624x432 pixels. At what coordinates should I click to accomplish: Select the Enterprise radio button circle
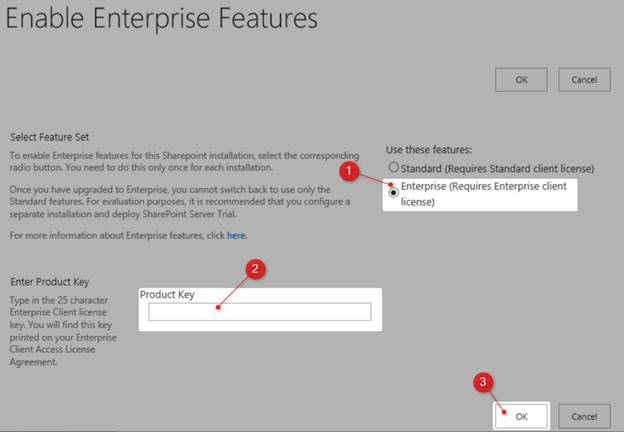coord(394,190)
